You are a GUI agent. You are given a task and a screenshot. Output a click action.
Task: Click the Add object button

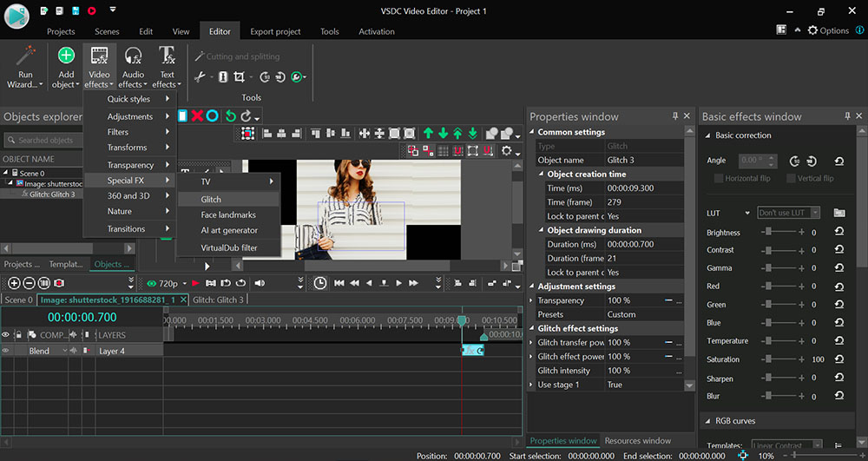(65, 66)
